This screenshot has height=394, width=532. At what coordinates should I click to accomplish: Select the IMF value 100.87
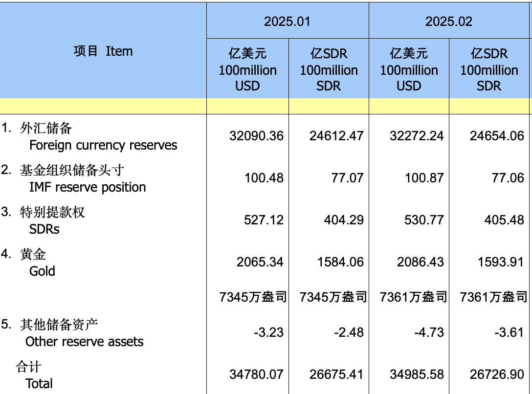[424, 178]
